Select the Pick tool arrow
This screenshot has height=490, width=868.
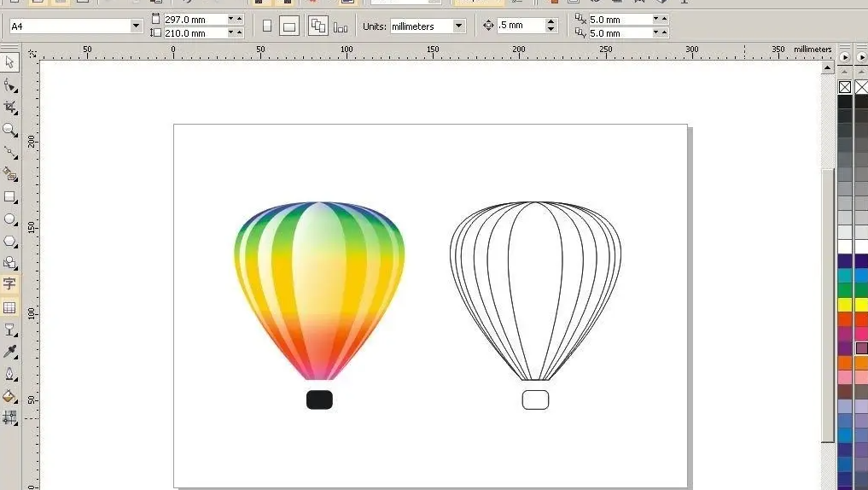[9, 62]
